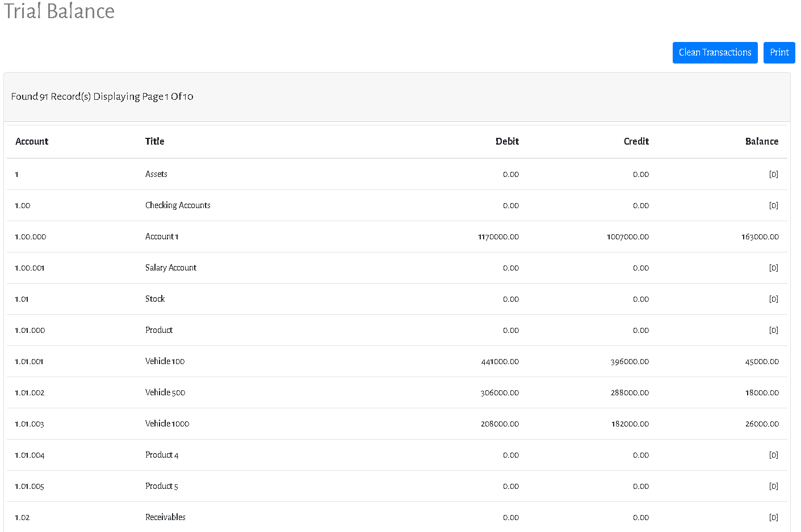This screenshot has width=801, height=532.
Task: Click the Account 1 title cell
Action: coord(162,237)
